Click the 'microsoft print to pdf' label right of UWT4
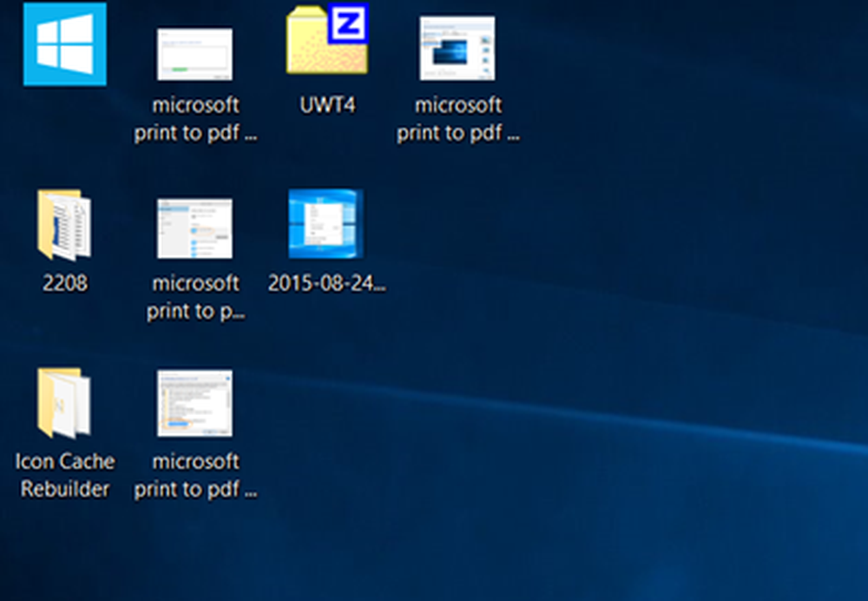This screenshot has height=601, width=868. [458, 119]
